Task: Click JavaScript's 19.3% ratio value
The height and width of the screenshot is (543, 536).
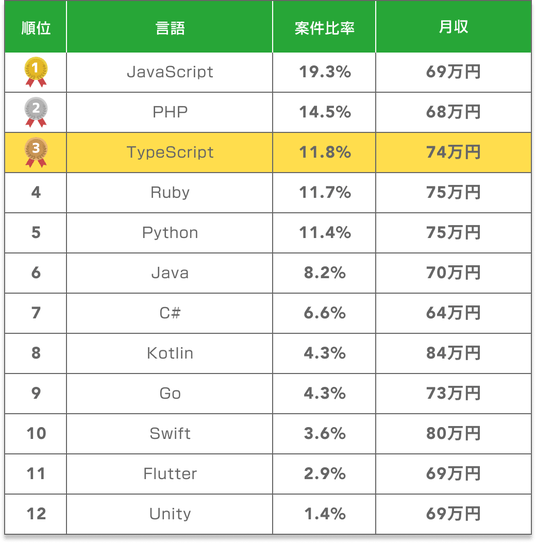Action: click(x=325, y=72)
